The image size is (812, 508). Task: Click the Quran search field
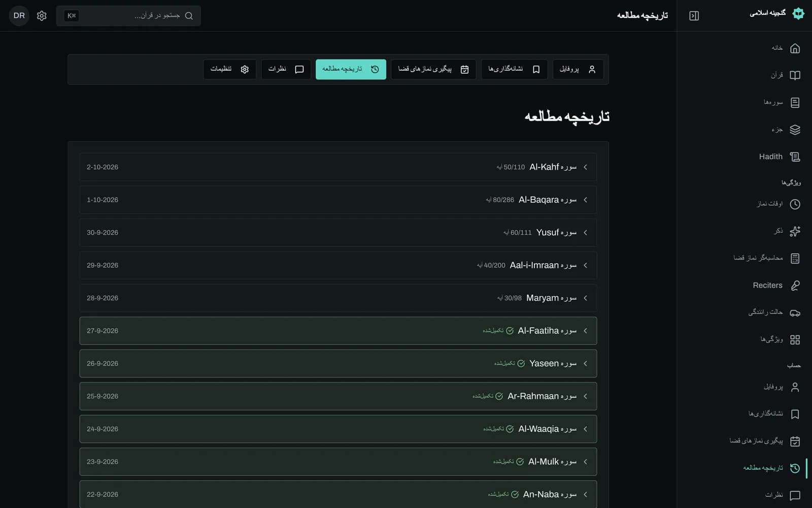click(128, 16)
